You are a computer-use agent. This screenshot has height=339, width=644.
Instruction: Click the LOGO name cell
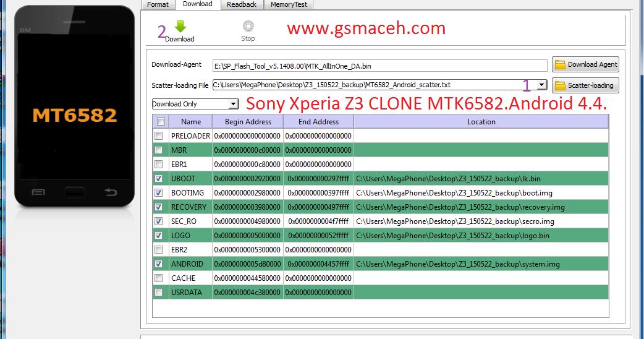(x=190, y=236)
